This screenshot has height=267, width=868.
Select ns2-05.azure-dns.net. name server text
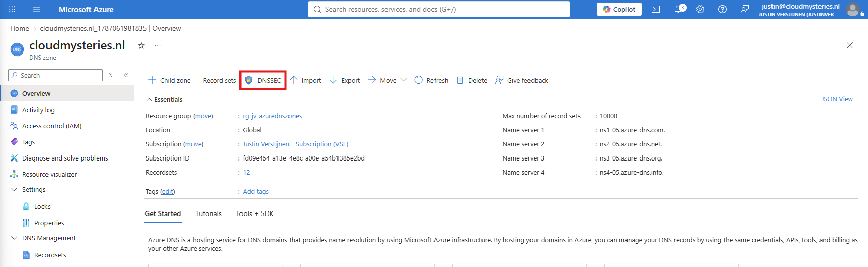(631, 144)
